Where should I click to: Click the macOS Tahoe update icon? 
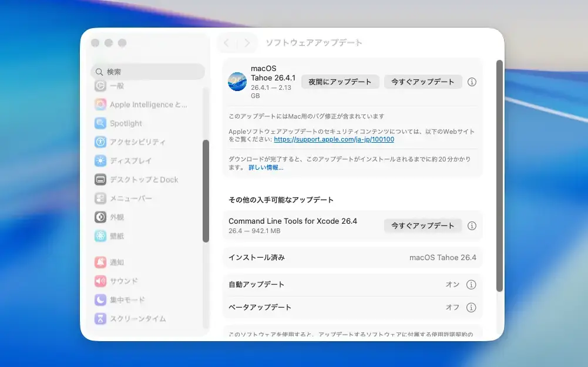[x=237, y=82]
